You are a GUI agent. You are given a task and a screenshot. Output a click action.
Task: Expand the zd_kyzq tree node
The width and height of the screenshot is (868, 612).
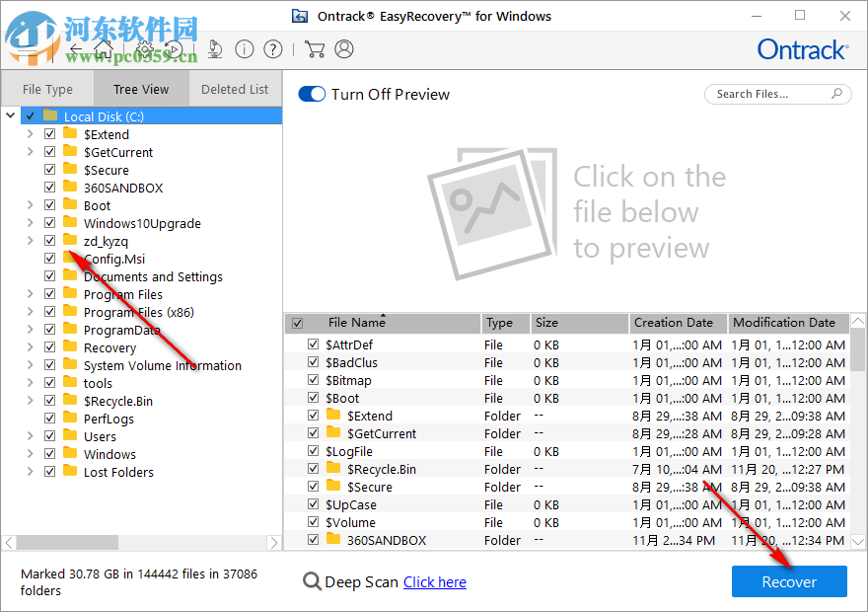coord(31,241)
